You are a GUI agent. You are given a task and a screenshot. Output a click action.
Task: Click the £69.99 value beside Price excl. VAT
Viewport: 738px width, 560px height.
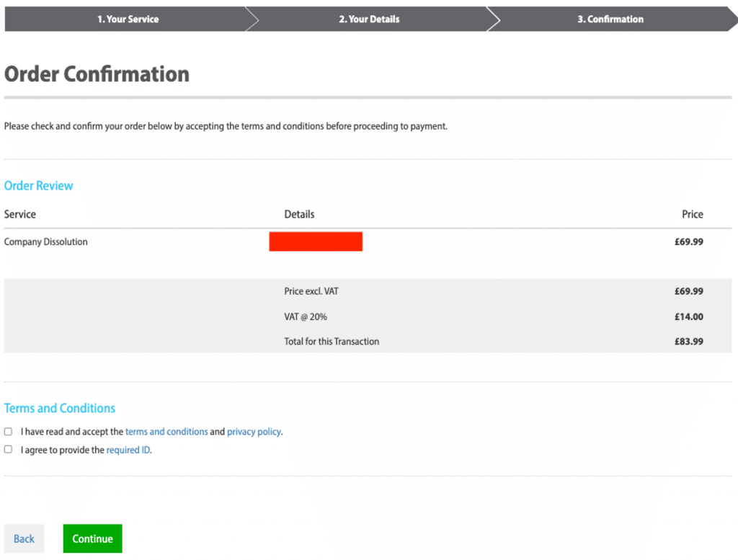point(688,291)
